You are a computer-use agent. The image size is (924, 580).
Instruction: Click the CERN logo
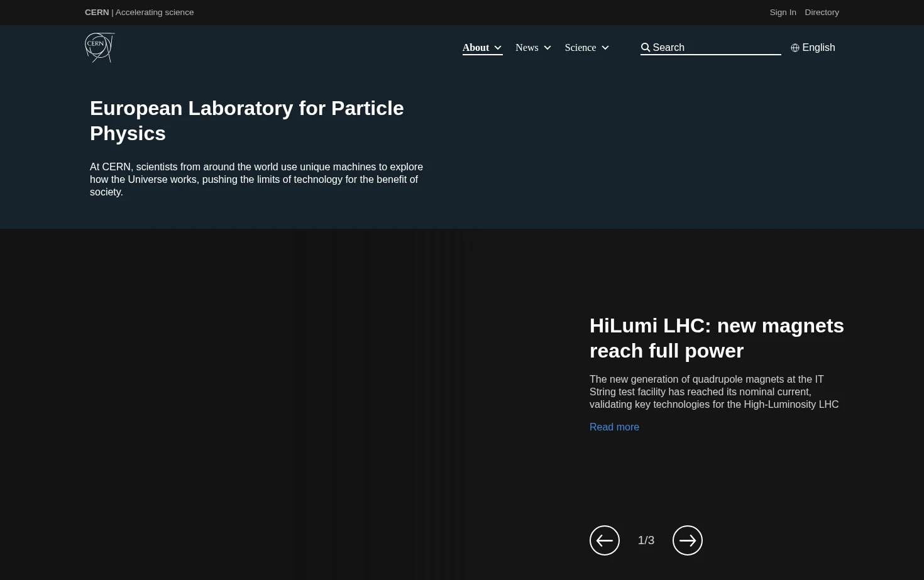click(x=100, y=48)
